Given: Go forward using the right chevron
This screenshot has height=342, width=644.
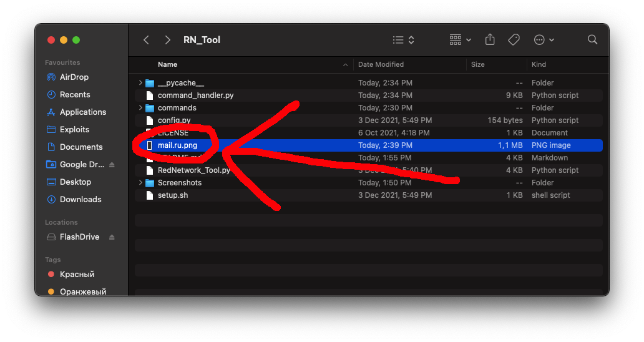Looking at the screenshot, I should [167, 40].
